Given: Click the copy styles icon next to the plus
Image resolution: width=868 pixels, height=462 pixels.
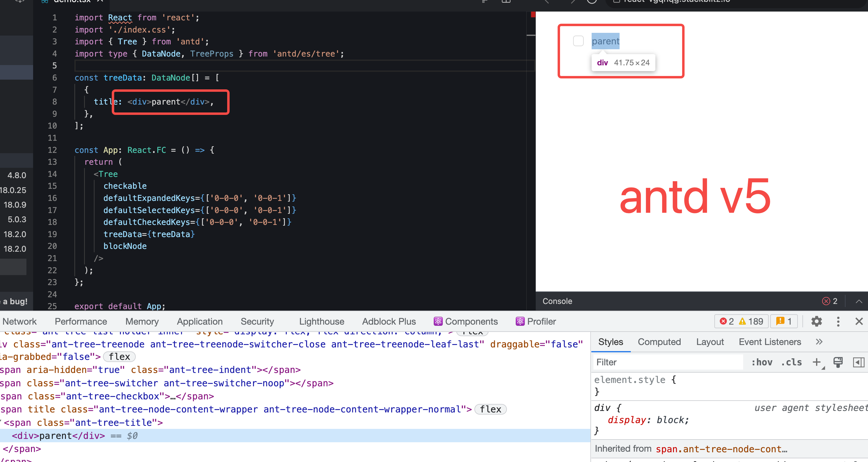Looking at the screenshot, I should click(x=838, y=362).
